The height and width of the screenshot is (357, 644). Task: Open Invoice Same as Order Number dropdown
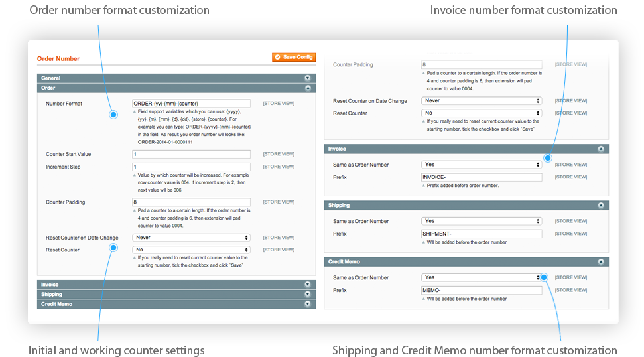click(x=482, y=165)
